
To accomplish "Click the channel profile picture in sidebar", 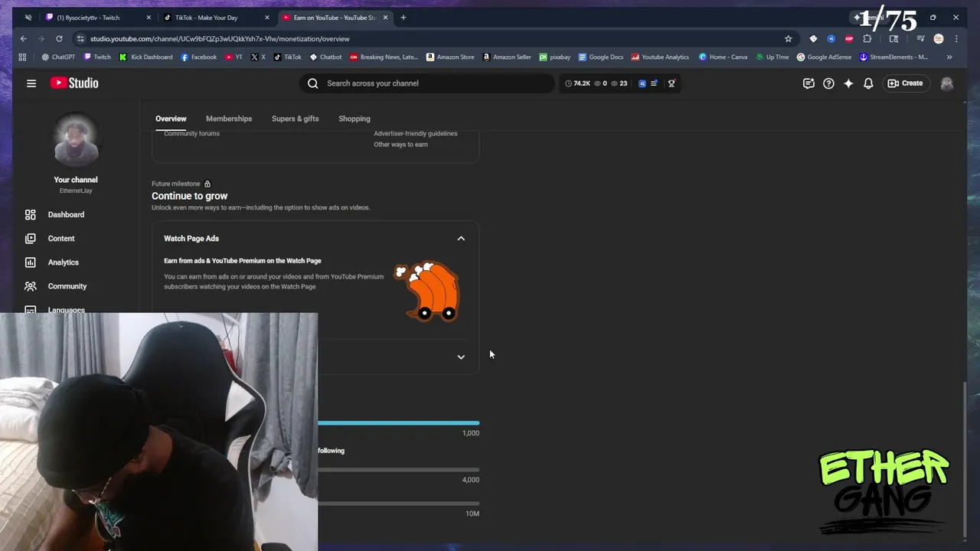I will [76, 140].
